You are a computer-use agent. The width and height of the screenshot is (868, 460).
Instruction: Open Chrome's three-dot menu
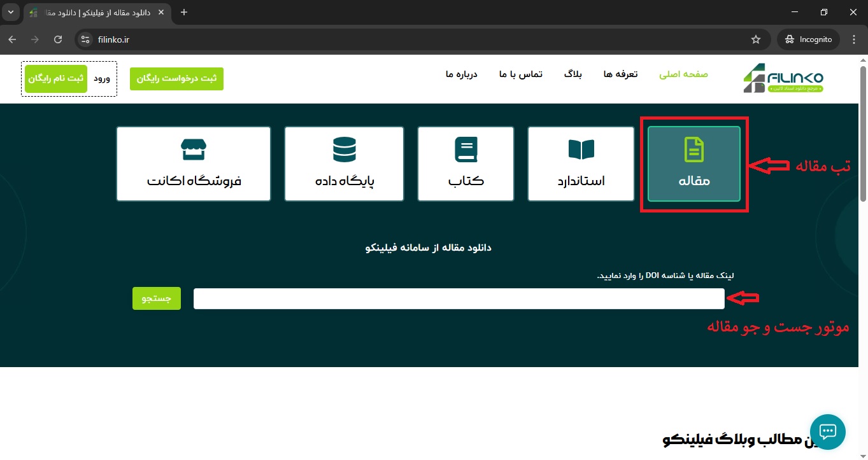pos(853,39)
